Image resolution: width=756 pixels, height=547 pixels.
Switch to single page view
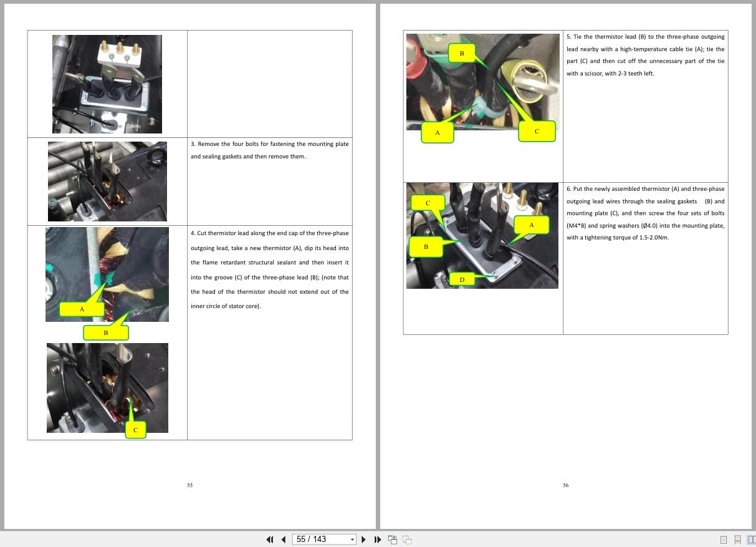pos(724,540)
